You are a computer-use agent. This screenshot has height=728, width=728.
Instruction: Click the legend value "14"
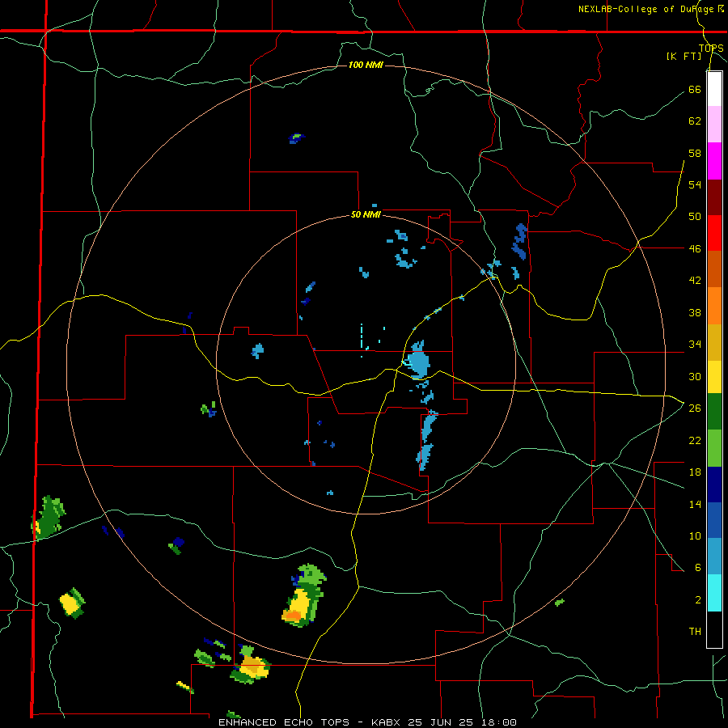click(x=695, y=504)
